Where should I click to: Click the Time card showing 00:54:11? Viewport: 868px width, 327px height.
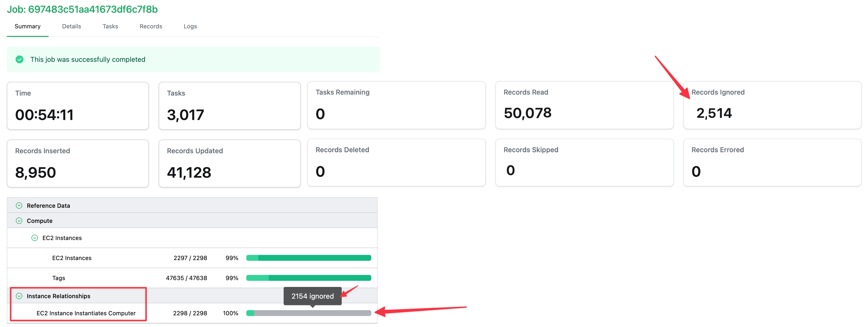point(78,106)
